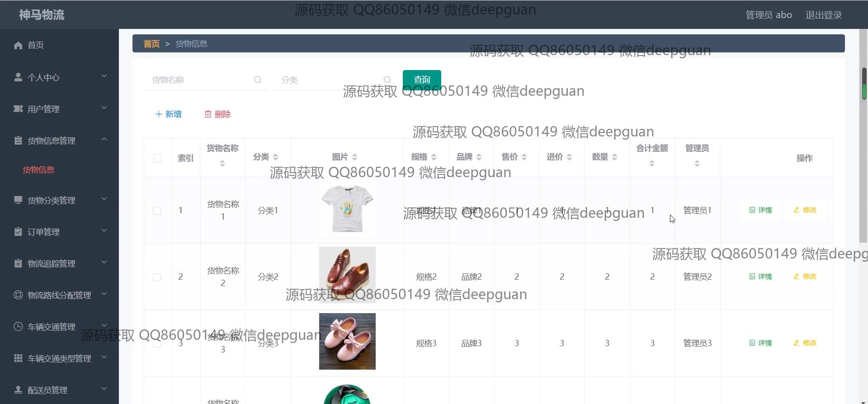
Task: Expand the 货物分类管理 menu chevron
Action: coord(104,199)
